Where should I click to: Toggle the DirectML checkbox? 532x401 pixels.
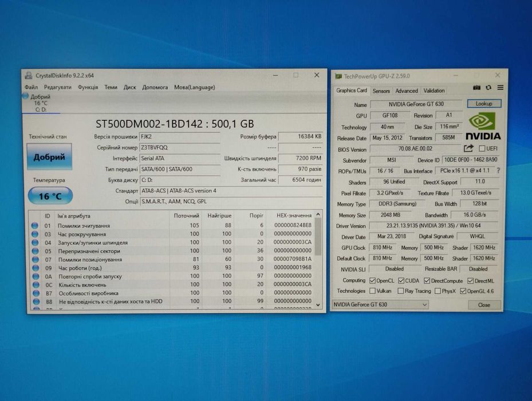[470, 281]
